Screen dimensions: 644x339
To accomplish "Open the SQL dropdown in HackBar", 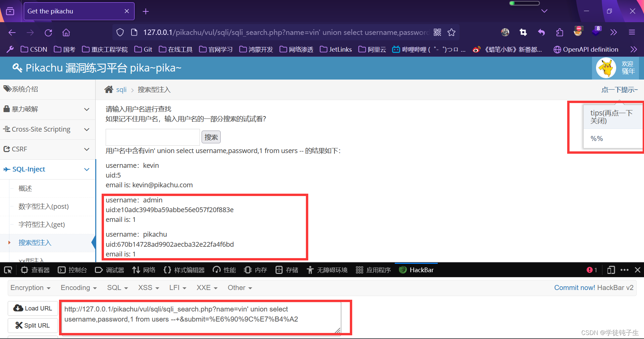I will pos(117,288).
